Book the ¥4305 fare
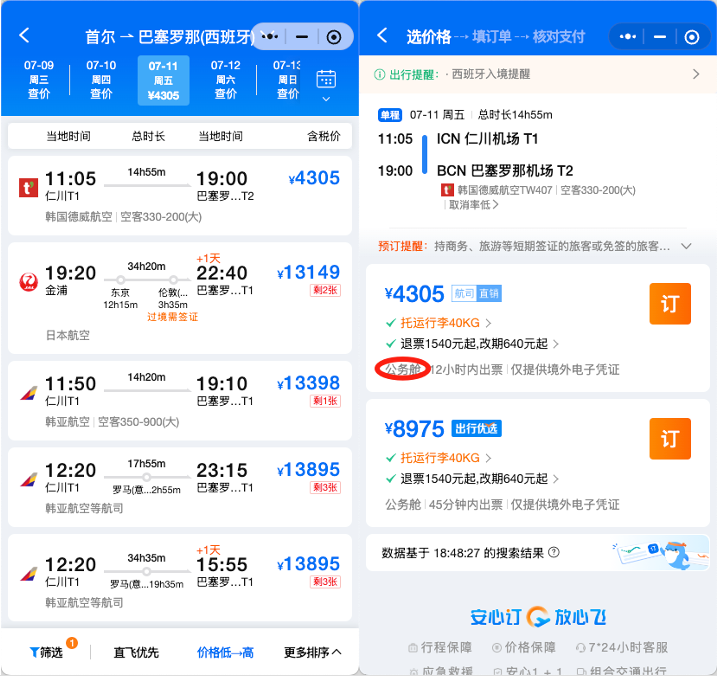Image resolution: width=717 pixels, height=676 pixels. tap(670, 304)
